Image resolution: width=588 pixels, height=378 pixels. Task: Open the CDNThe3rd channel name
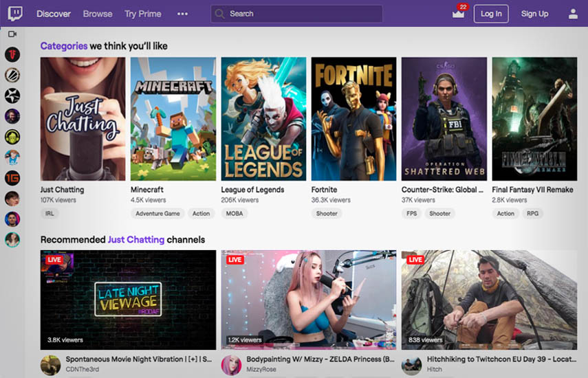pos(83,369)
